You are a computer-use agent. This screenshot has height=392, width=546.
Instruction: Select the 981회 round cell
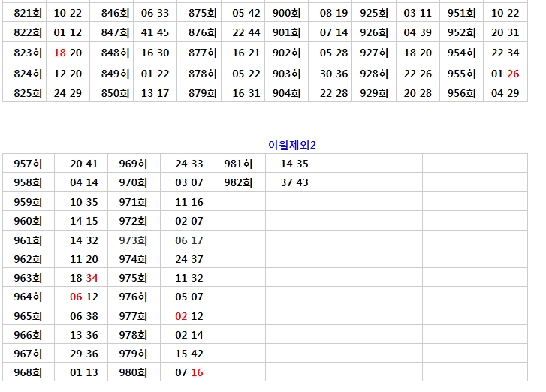[238, 164]
